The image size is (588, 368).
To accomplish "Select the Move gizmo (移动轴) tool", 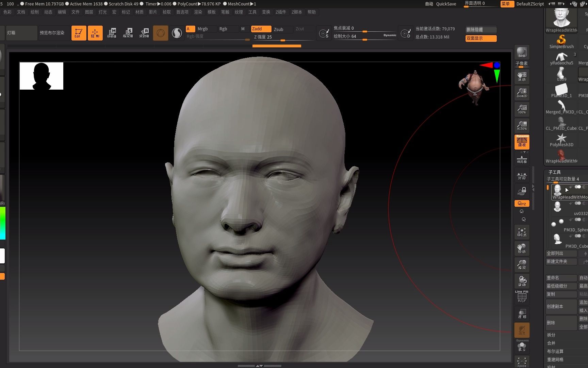I will [112, 33].
